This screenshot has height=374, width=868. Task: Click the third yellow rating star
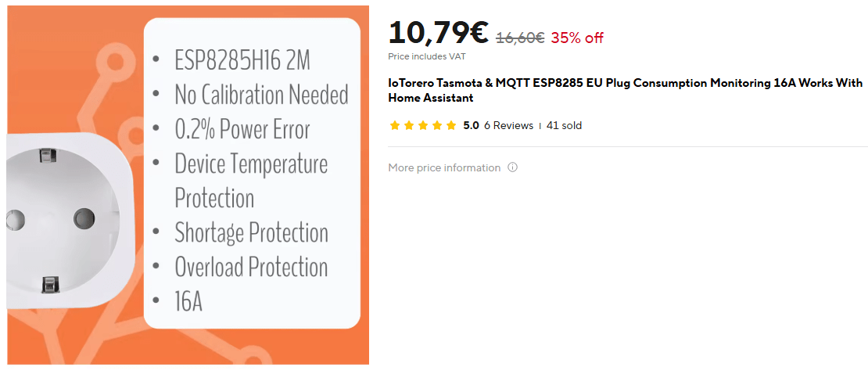pos(422,125)
